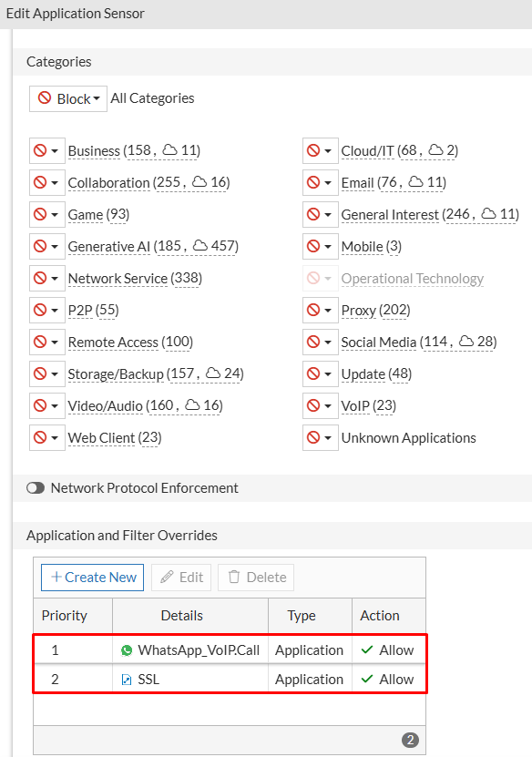Image resolution: width=532 pixels, height=757 pixels.
Task: Click the block icon beside Unknown Applications
Action: coord(314,437)
